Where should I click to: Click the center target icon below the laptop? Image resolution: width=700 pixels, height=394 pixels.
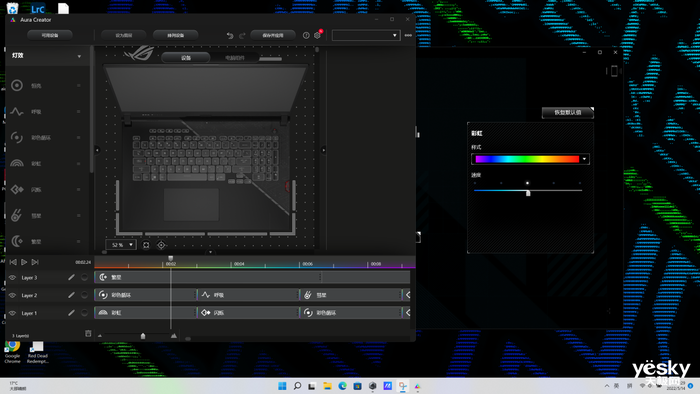pyautogui.click(x=161, y=245)
